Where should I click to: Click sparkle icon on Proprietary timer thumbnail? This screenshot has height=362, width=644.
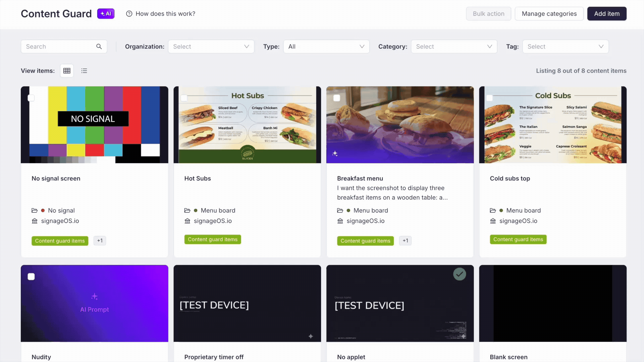pyautogui.click(x=311, y=336)
